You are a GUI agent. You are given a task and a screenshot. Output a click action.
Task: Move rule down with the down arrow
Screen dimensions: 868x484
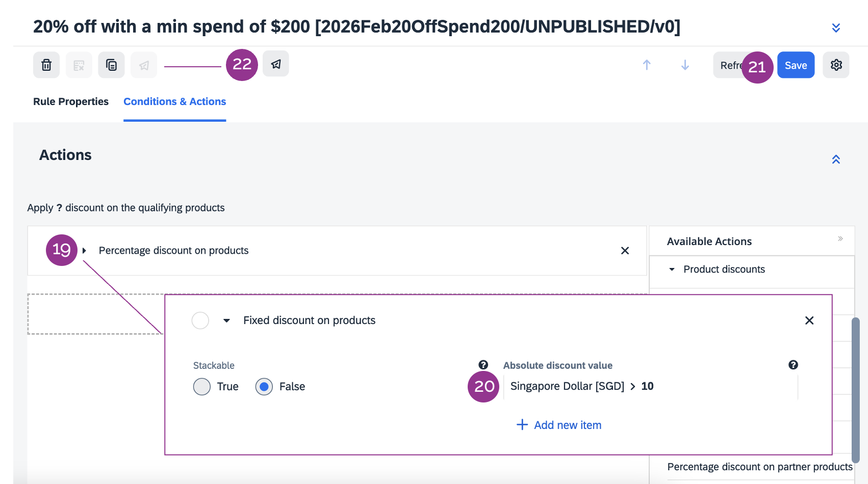pos(685,65)
